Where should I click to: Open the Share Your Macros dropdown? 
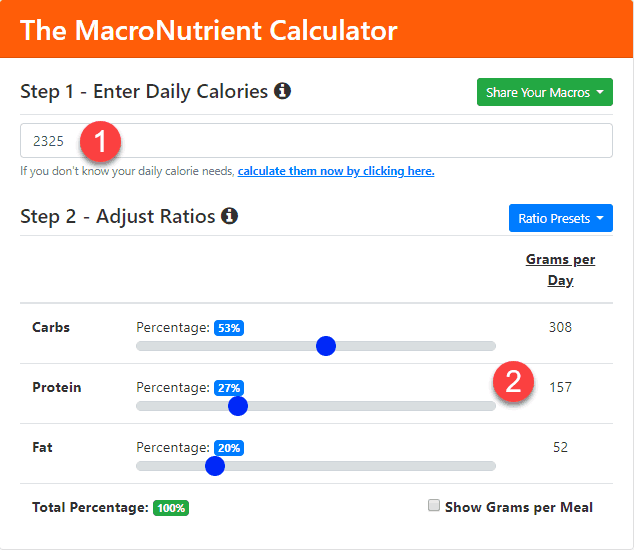point(544,93)
